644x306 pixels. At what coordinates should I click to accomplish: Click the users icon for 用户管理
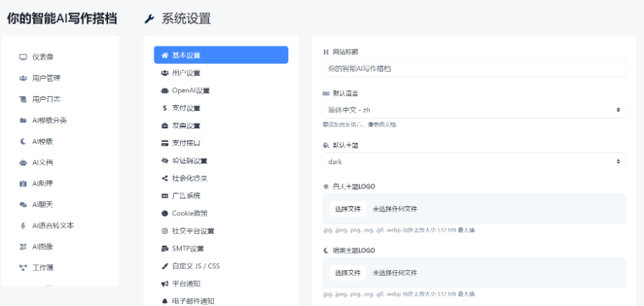click(x=23, y=78)
